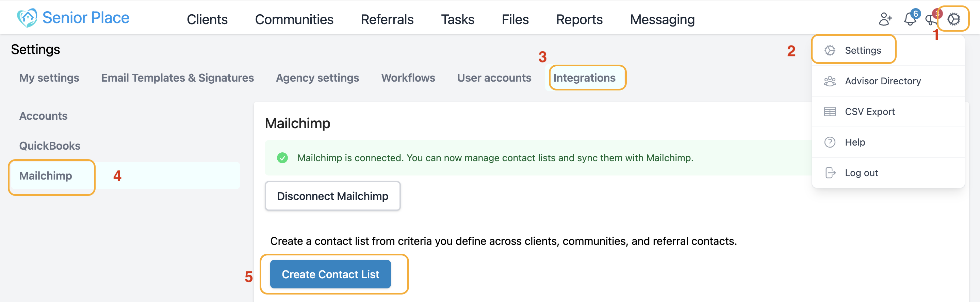Click the green connected checkmark icon
980x302 pixels.
282,157
